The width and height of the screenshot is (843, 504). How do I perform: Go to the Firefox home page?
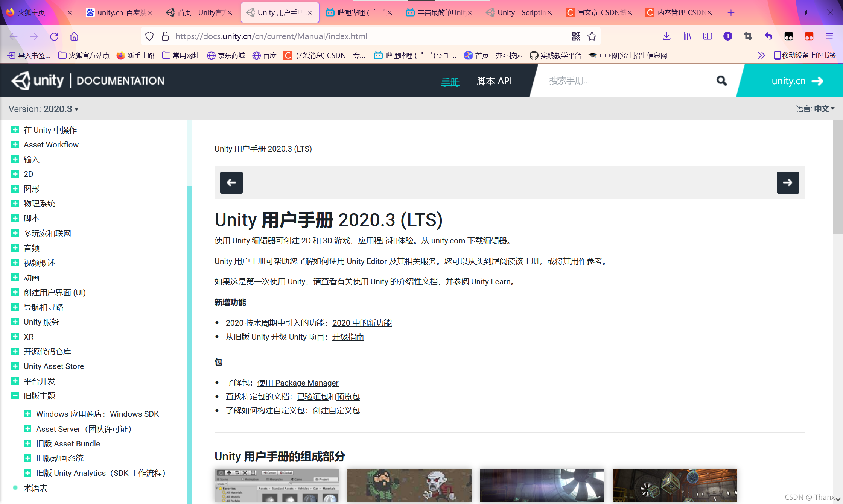point(74,36)
